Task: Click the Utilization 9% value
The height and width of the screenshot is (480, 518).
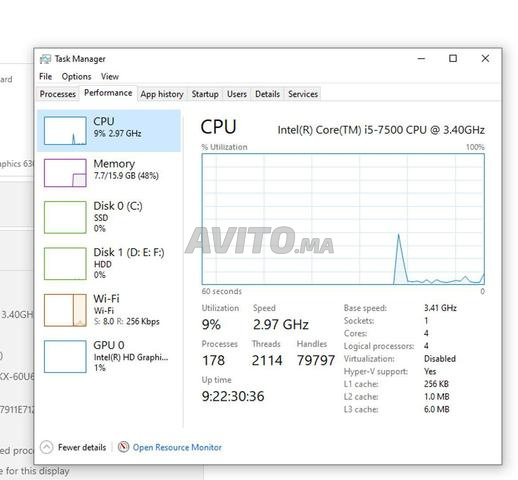Action: [211, 324]
